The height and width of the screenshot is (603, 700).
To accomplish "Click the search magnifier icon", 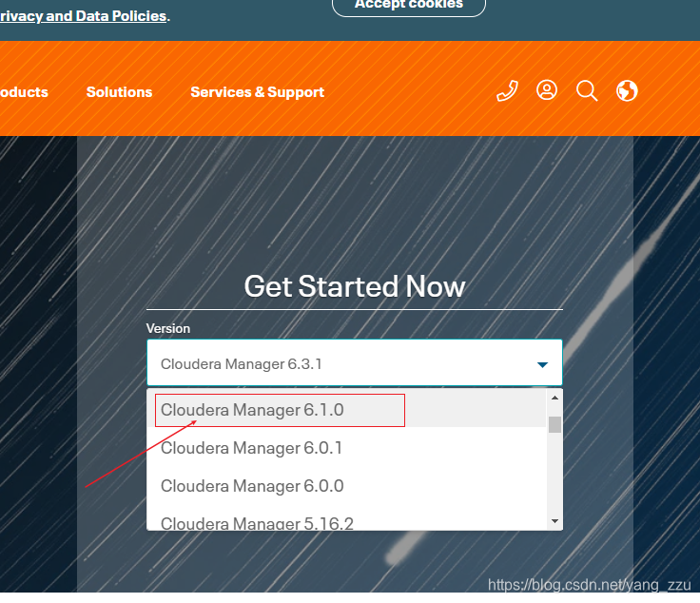I will 587,91.
